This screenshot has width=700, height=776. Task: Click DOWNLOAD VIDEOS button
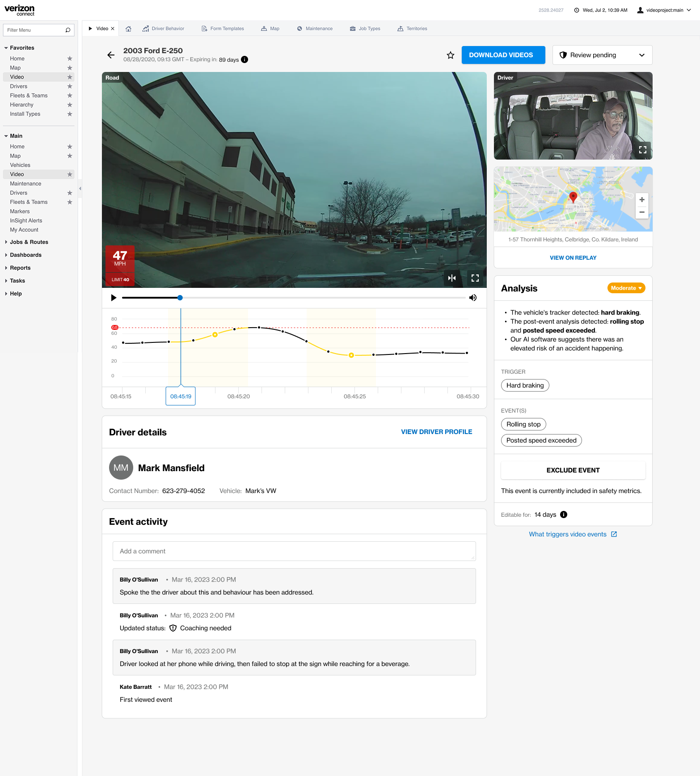click(503, 55)
